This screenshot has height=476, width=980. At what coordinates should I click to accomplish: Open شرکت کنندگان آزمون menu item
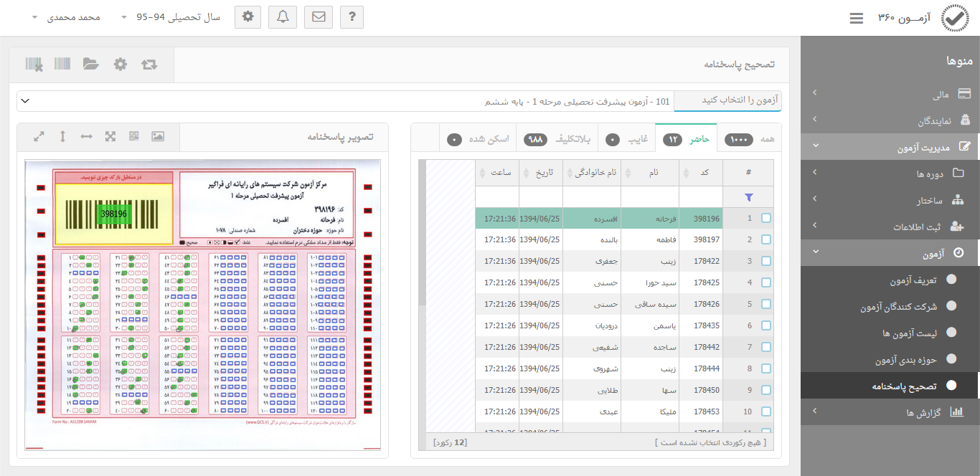click(x=890, y=306)
